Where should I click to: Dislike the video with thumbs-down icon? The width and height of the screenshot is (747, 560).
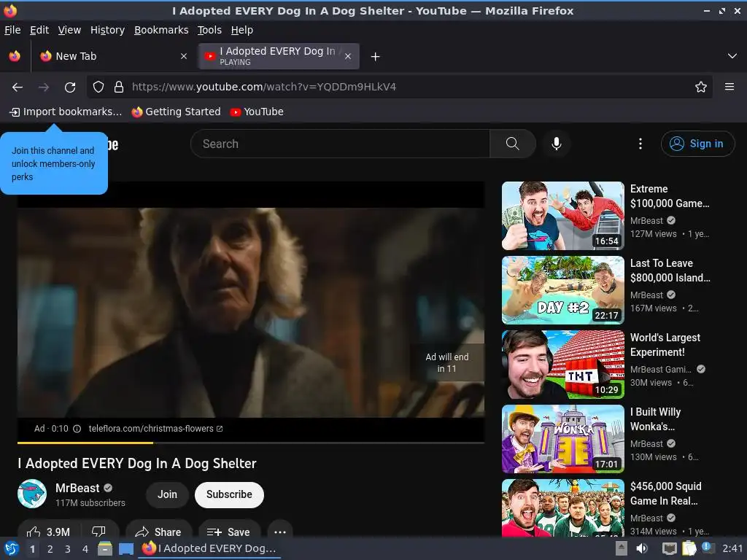(x=98, y=532)
